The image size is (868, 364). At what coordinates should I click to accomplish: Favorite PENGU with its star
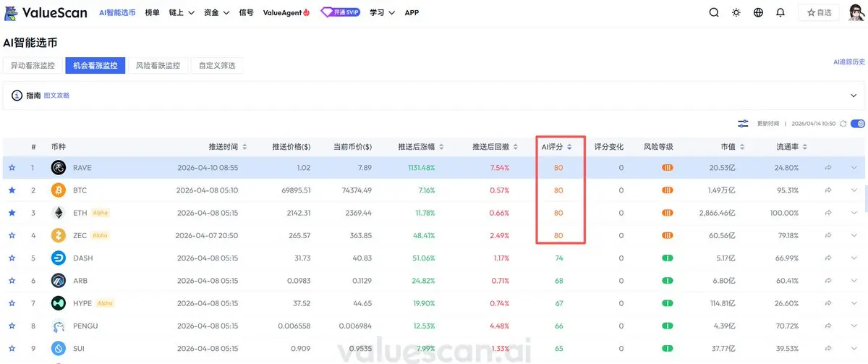[x=12, y=326]
